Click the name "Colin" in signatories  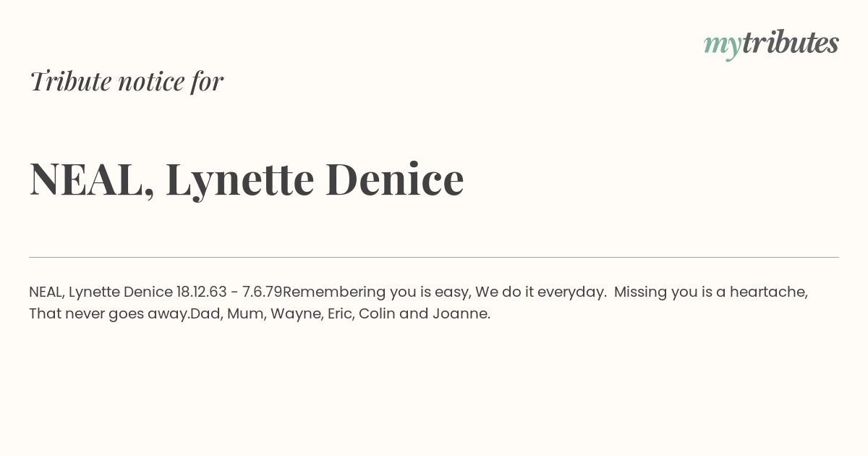coord(376,313)
